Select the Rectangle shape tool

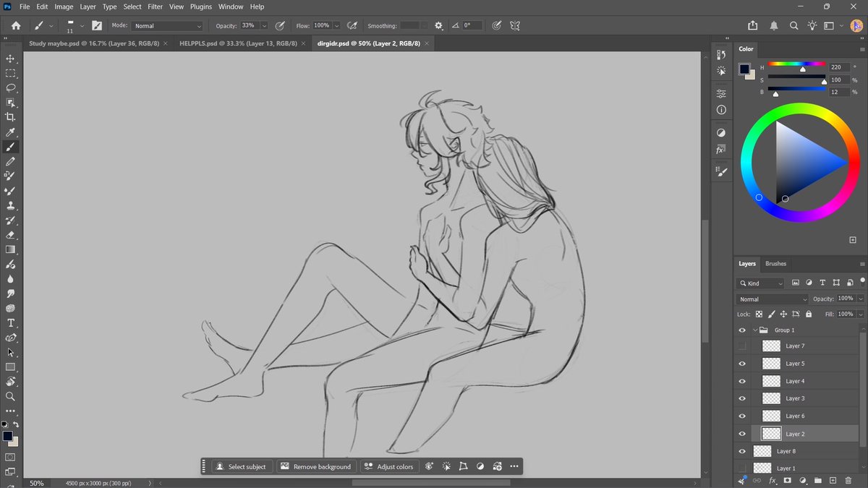pyautogui.click(x=10, y=367)
